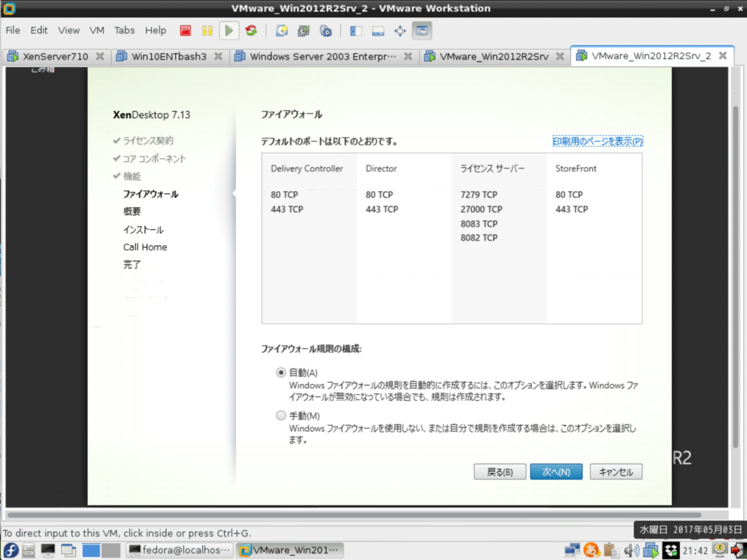Click the インストール wizard step
This screenshot has width=747, height=560.
click(x=144, y=230)
